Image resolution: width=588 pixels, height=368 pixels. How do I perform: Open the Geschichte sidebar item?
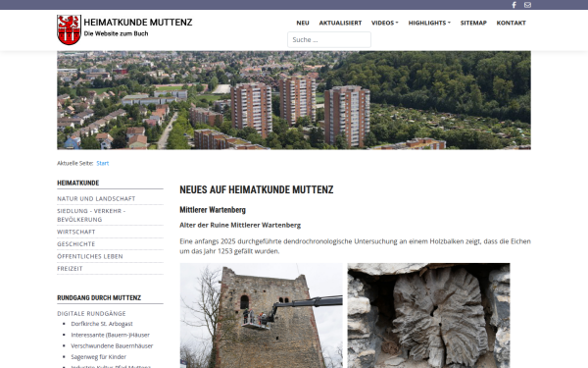click(x=76, y=244)
